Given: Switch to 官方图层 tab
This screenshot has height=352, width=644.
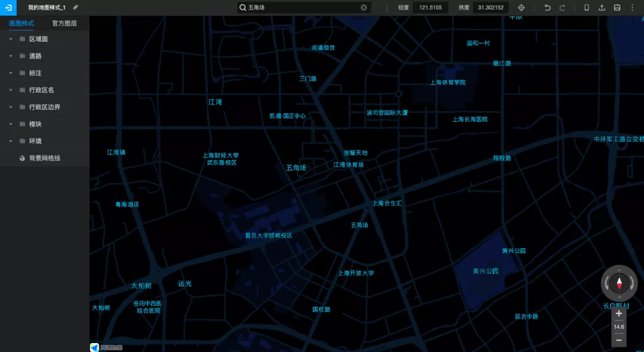Looking at the screenshot, I should [64, 23].
